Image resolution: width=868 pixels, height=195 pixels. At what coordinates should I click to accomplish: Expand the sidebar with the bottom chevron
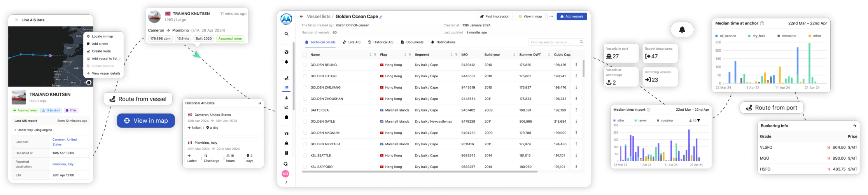[286, 182]
